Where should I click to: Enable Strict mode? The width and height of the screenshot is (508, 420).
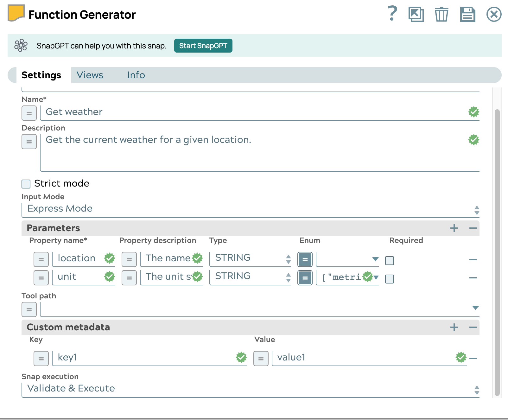[x=26, y=184]
